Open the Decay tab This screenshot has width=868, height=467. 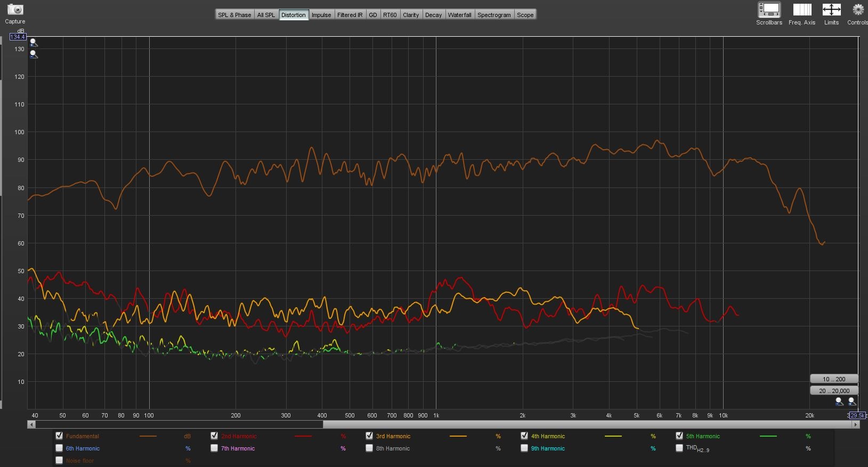coord(433,15)
